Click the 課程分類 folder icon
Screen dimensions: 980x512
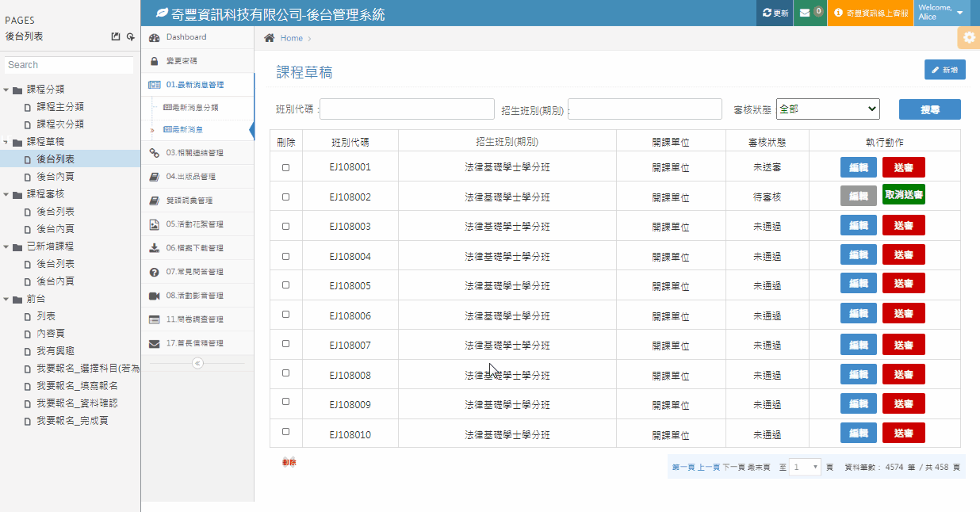pyautogui.click(x=17, y=90)
